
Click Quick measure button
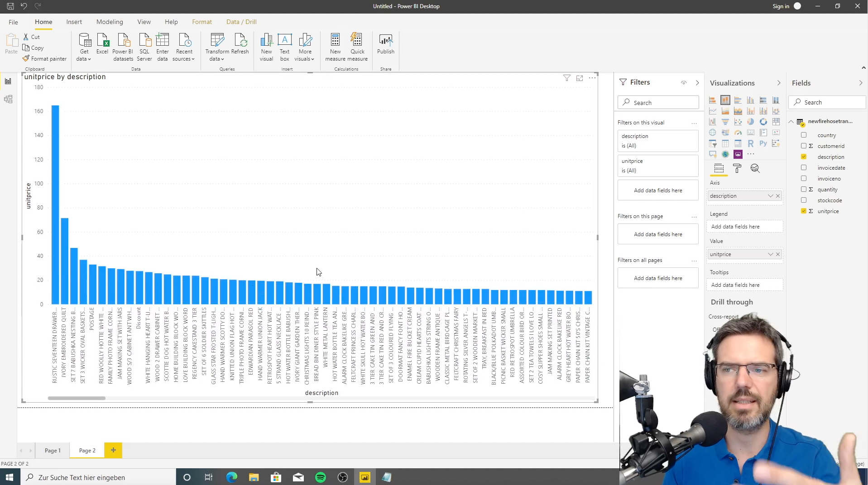(357, 47)
